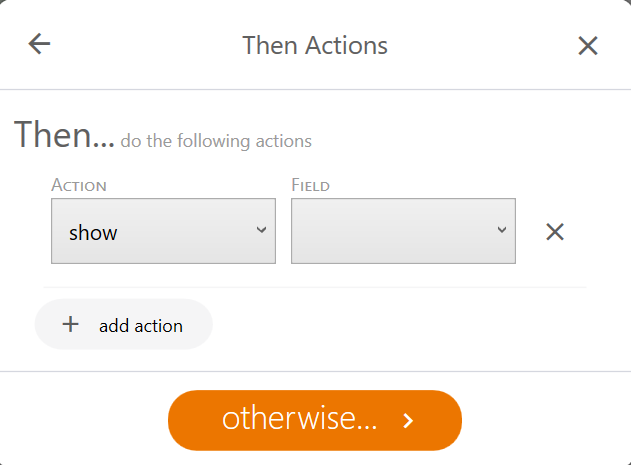Click the 'Then...' heading
The height and width of the screenshot is (465, 631).
[64, 135]
